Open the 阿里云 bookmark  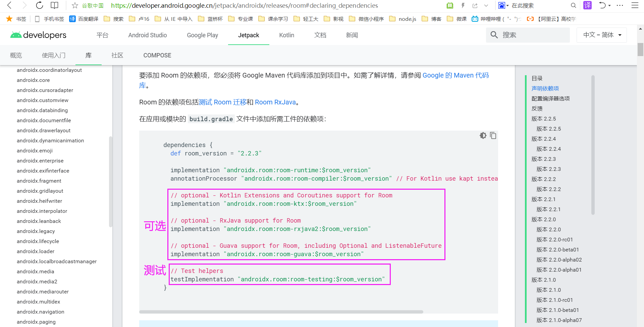tap(551, 19)
